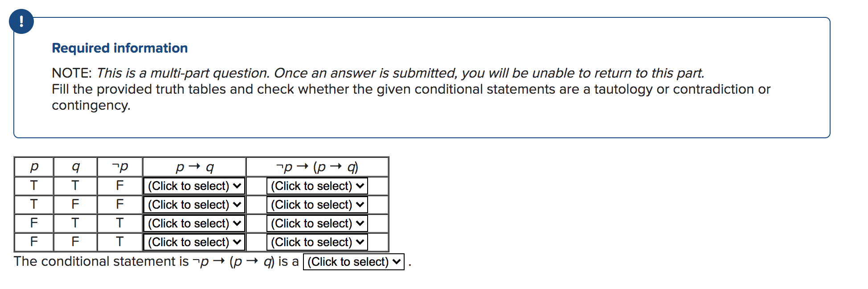Open p→q dropdown for row T T
This screenshot has width=868, height=289.
(x=194, y=186)
